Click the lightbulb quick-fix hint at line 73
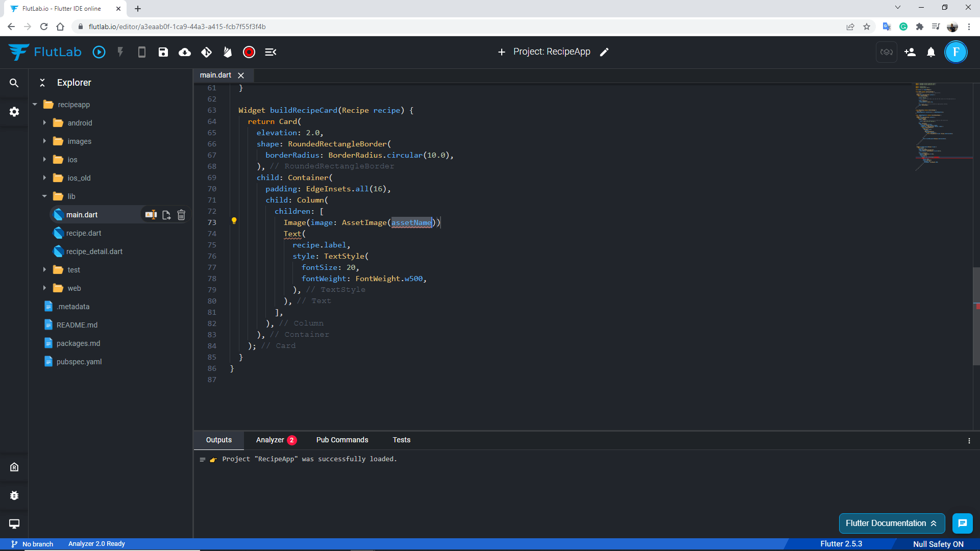980x551 pixels. [x=234, y=221]
